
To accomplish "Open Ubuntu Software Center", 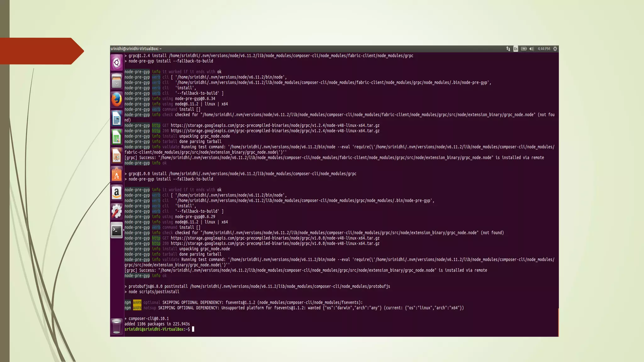I will point(117,174).
